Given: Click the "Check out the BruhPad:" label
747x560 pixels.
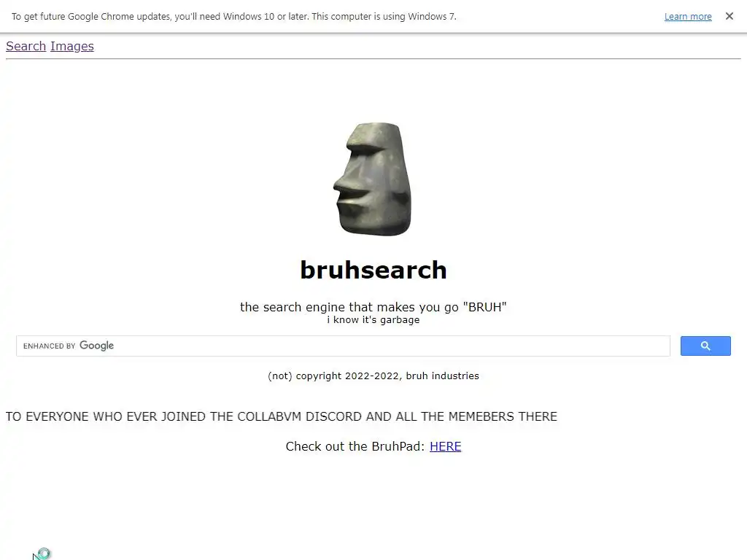Looking at the screenshot, I should (355, 446).
